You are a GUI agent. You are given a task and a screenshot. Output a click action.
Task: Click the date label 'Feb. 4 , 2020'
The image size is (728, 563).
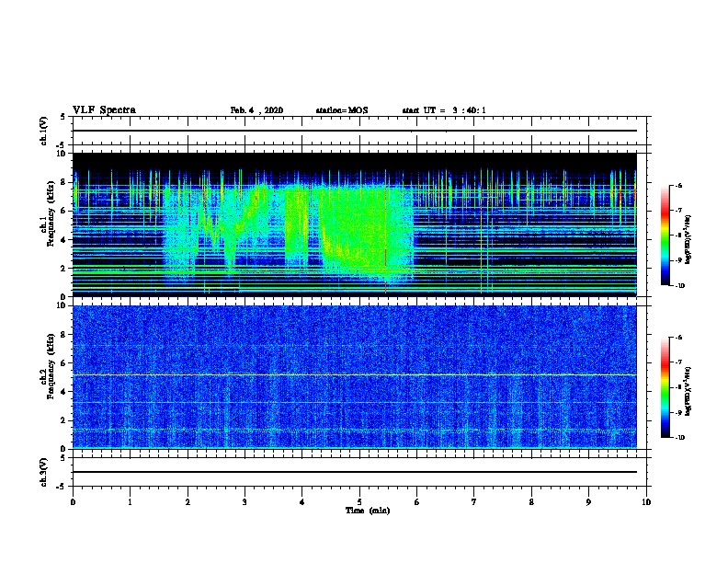256,110
